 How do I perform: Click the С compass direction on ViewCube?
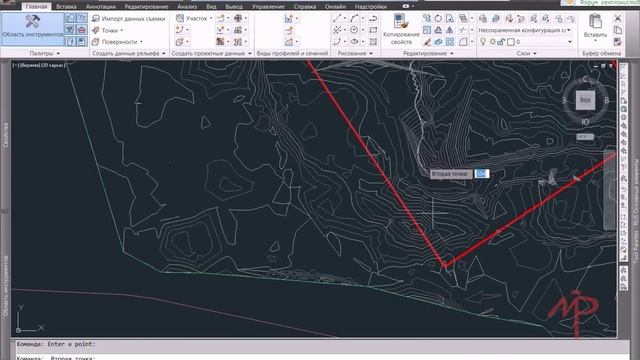coord(585,79)
